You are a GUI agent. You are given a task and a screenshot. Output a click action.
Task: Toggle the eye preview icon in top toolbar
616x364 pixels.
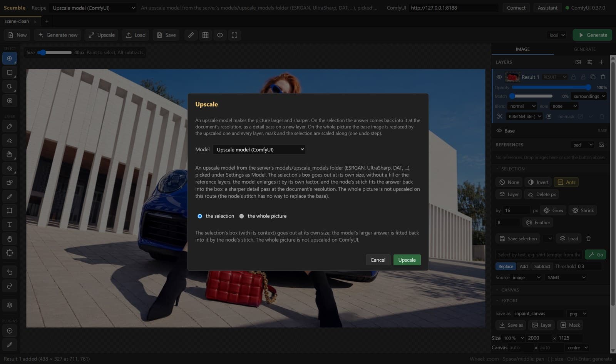coord(220,35)
